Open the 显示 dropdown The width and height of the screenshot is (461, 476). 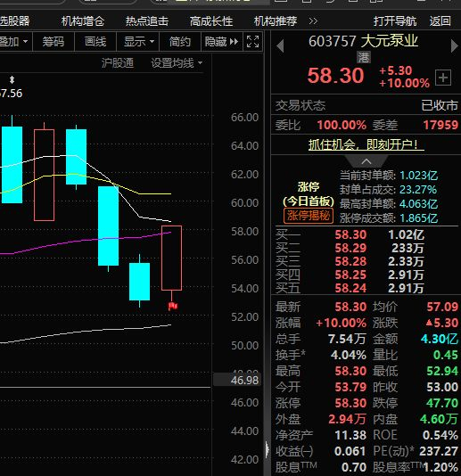pyautogui.click(x=138, y=42)
